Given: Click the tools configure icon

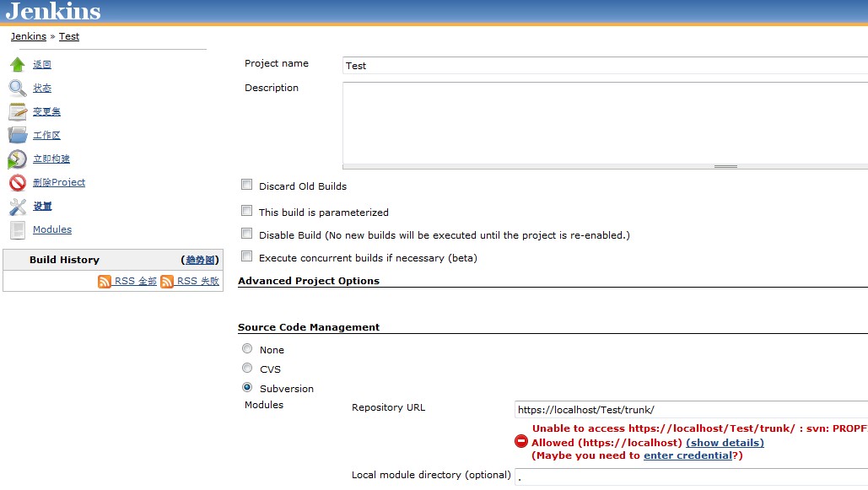Looking at the screenshot, I should (17, 207).
